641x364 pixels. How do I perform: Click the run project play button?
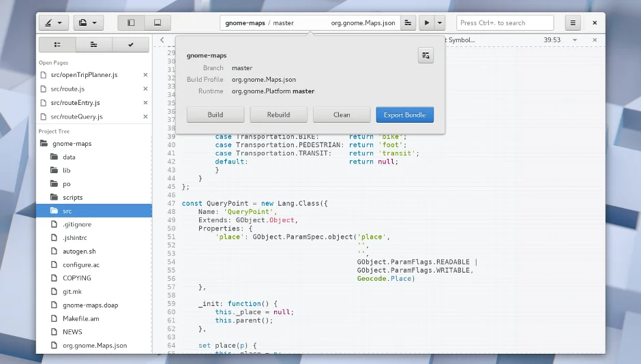[x=426, y=22]
